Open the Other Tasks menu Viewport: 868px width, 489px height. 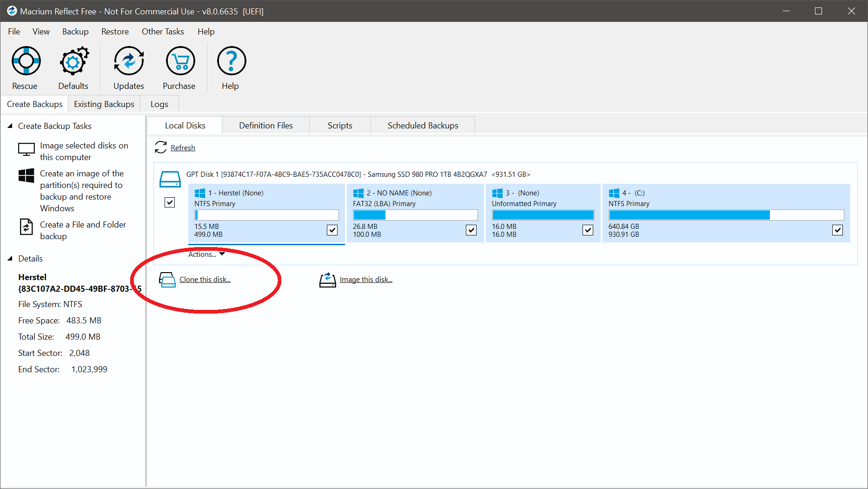(163, 32)
